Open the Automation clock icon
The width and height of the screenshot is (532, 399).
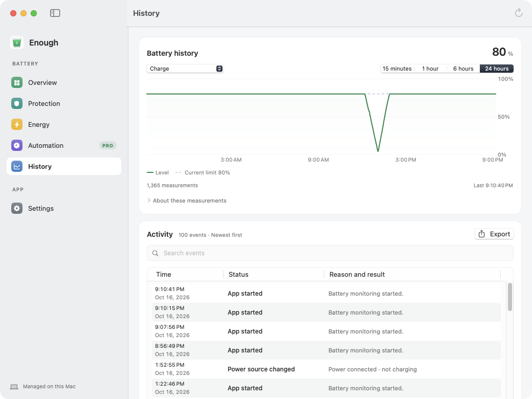pos(16,146)
